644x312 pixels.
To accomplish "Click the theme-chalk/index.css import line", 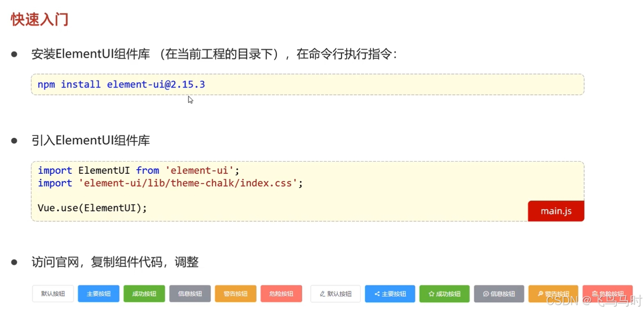I will [x=170, y=183].
